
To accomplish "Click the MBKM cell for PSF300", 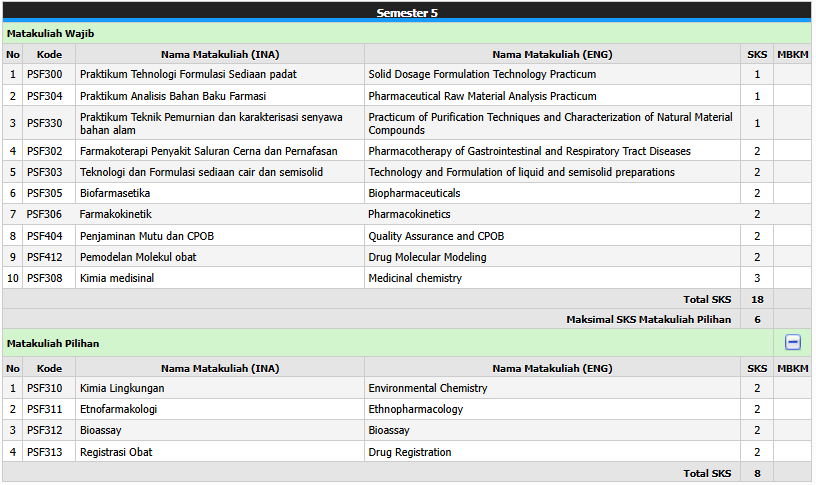I will pos(792,74).
